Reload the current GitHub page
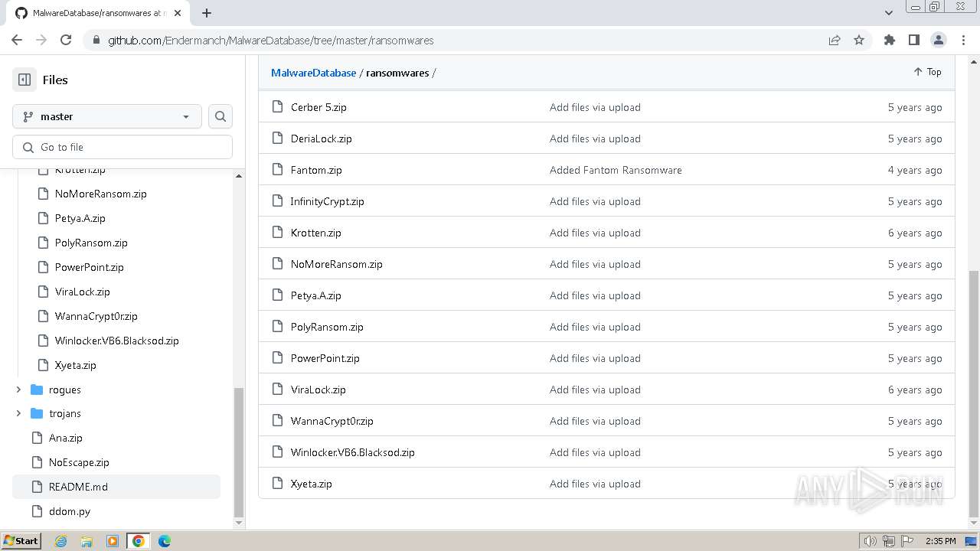Screen dimensions: 980x551 pos(66,40)
